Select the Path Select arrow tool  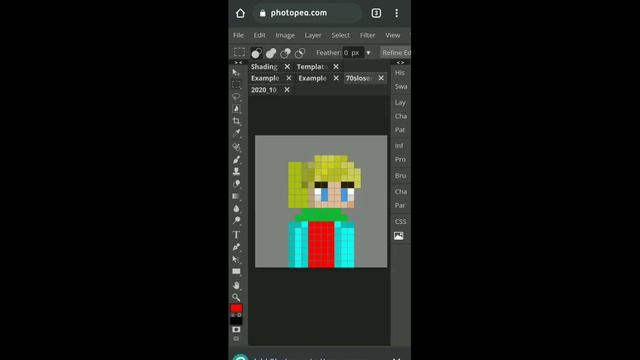coord(236,259)
